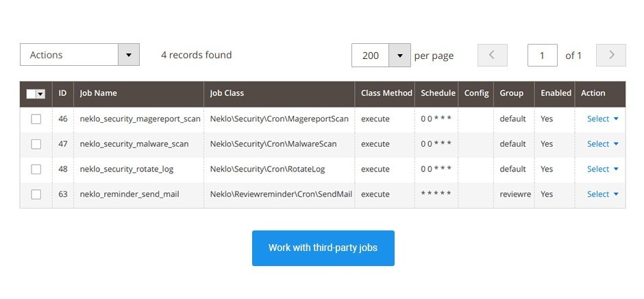The height and width of the screenshot is (299, 644).
Task: Click the current page number field
Action: coord(542,55)
